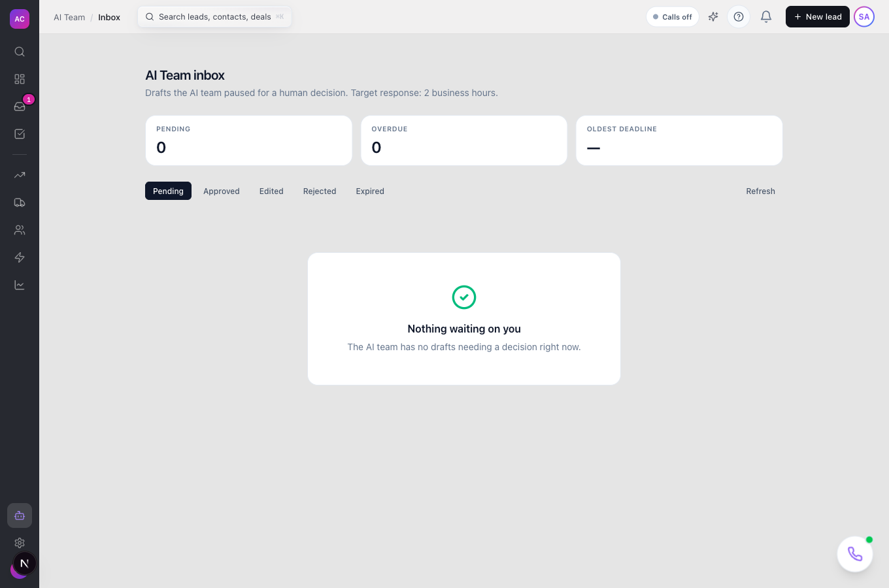Click the Inbox breadcrumb
This screenshot has height=588, width=889.
tap(109, 17)
